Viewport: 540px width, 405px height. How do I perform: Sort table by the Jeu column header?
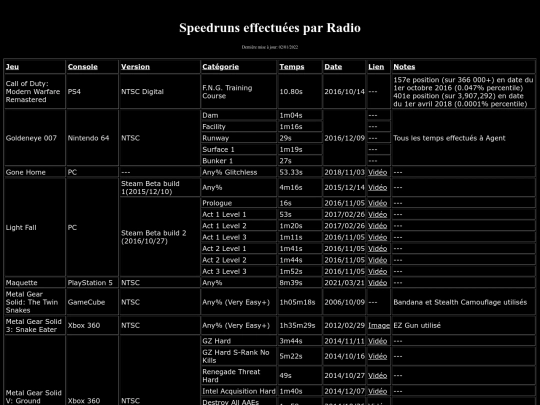[x=12, y=67]
